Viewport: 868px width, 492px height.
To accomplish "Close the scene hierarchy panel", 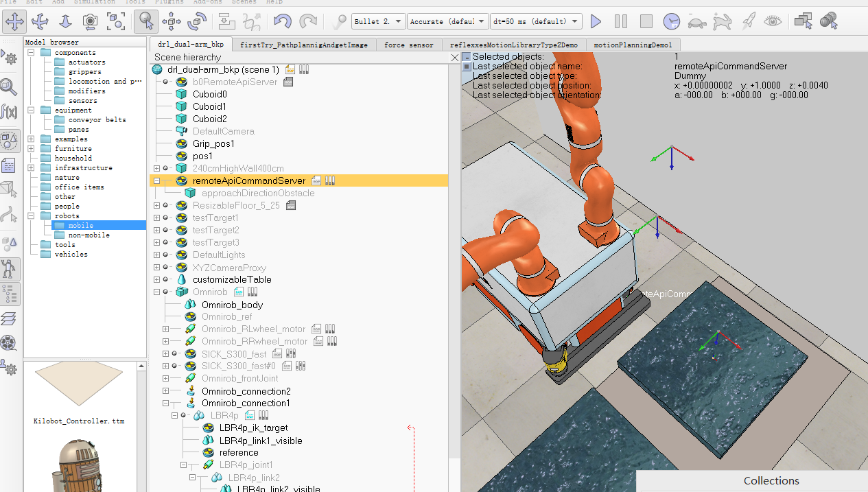I will coord(454,58).
